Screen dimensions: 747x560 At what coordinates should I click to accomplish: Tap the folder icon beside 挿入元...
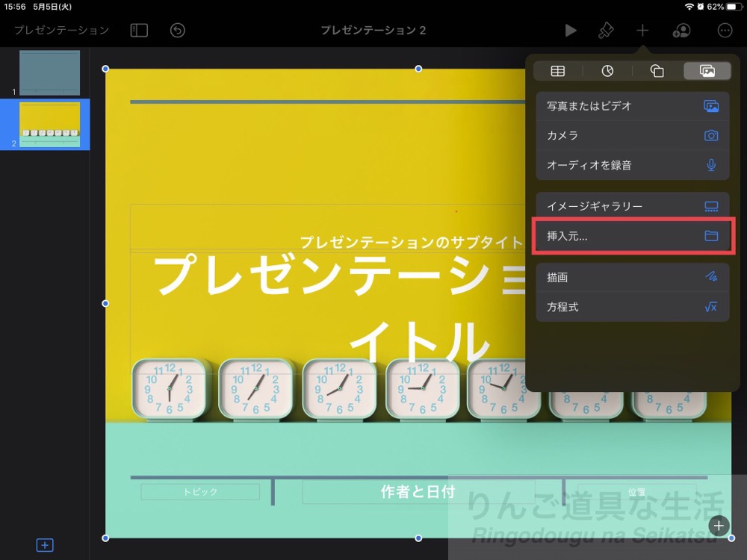pos(710,236)
